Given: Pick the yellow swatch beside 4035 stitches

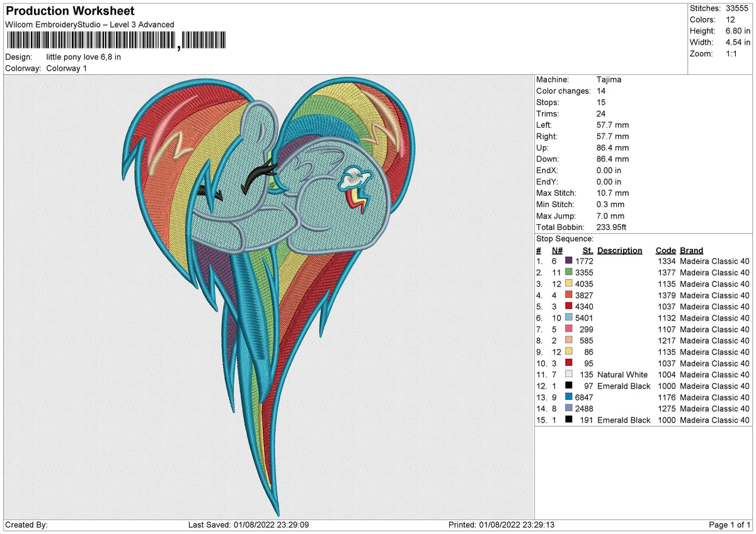Looking at the screenshot, I should coord(569,283).
